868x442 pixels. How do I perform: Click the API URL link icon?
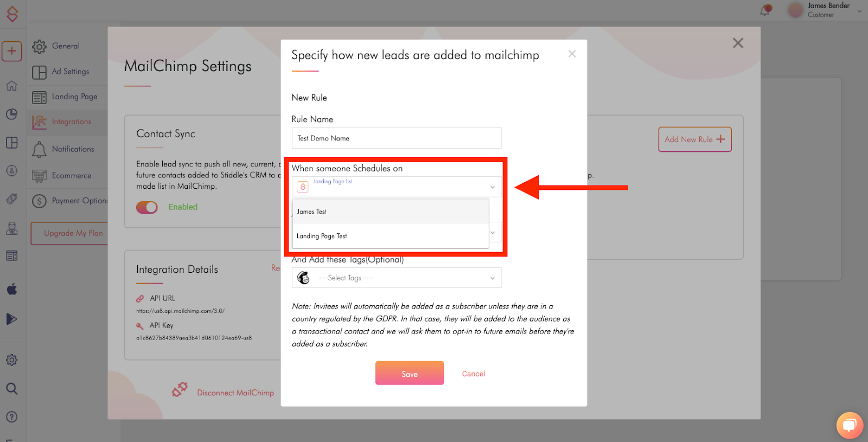click(x=140, y=298)
